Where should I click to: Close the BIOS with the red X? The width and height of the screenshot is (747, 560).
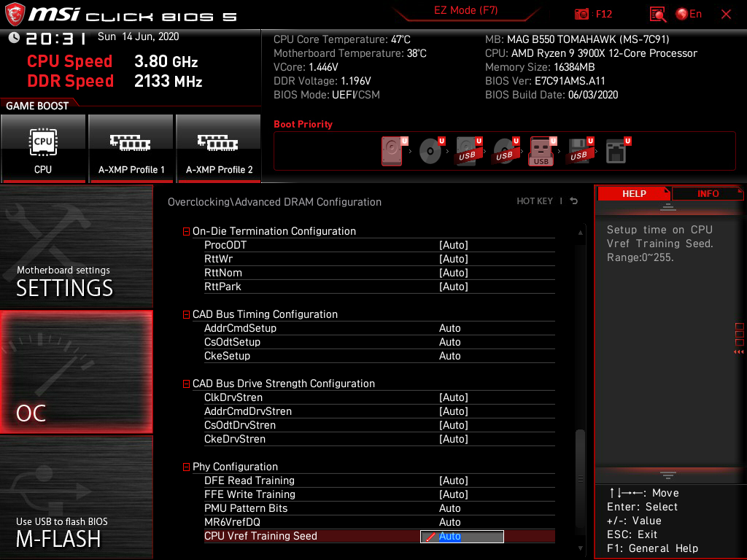point(726,15)
